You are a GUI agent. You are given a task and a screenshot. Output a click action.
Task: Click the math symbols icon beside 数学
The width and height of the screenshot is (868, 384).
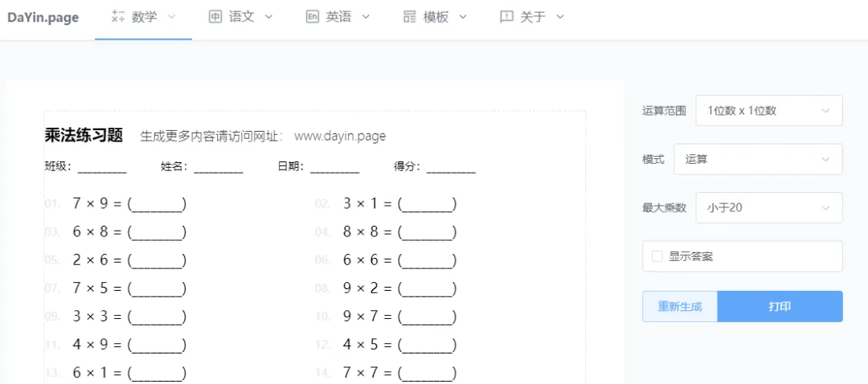coord(118,17)
